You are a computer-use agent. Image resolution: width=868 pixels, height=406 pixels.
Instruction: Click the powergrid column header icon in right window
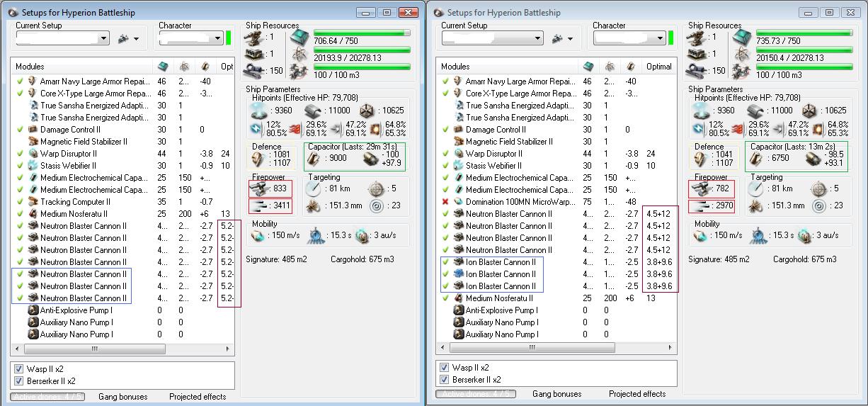(610, 67)
